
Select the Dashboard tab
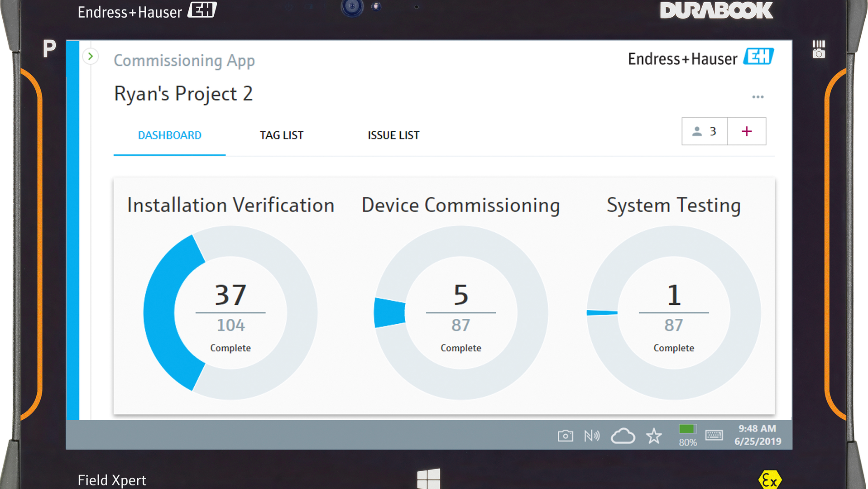coord(169,135)
